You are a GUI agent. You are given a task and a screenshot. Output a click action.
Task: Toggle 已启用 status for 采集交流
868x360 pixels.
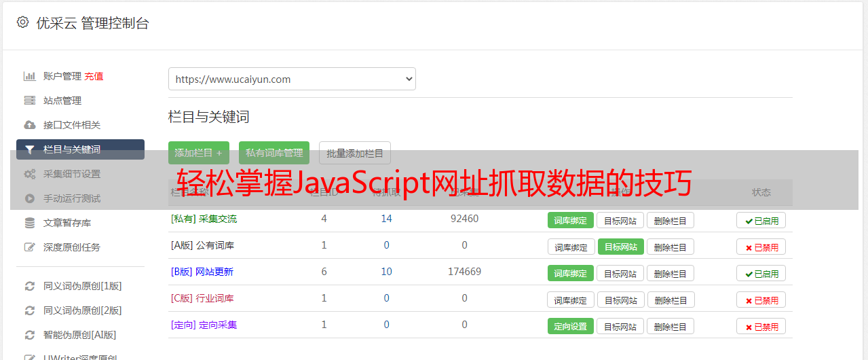click(x=761, y=220)
